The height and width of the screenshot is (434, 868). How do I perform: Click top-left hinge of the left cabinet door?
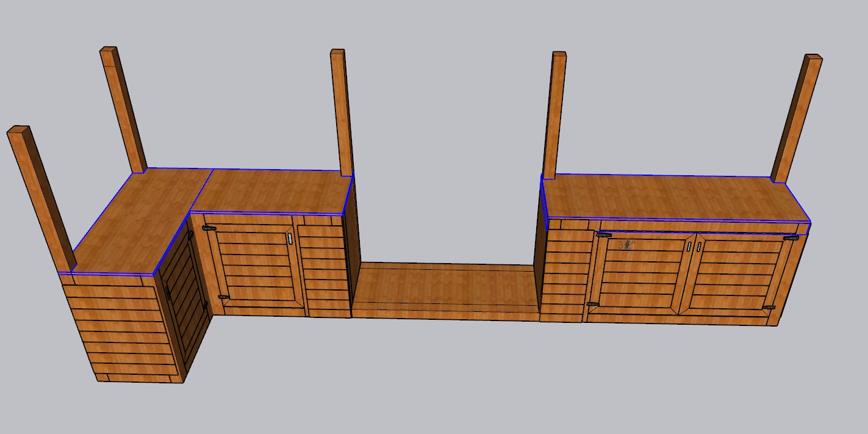(x=209, y=228)
